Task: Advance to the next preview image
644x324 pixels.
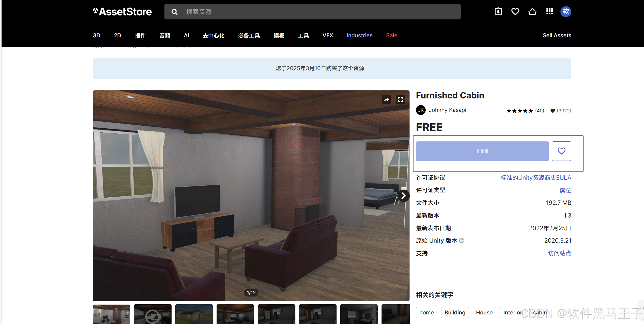Action: [x=403, y=196]
